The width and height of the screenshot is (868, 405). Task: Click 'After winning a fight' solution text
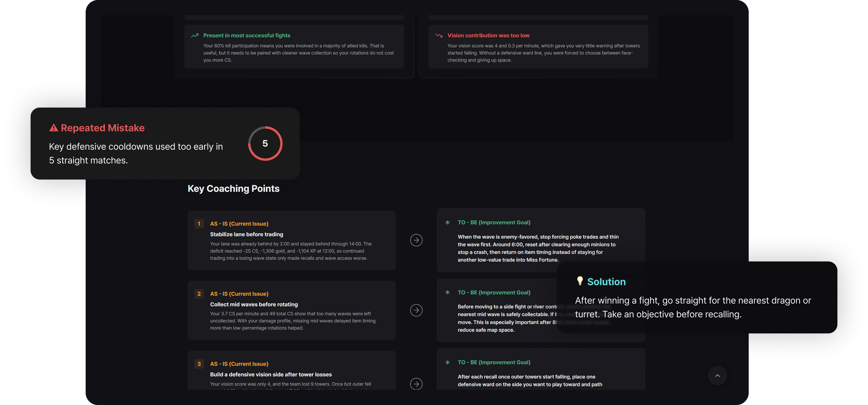click(x=693, y=307)
